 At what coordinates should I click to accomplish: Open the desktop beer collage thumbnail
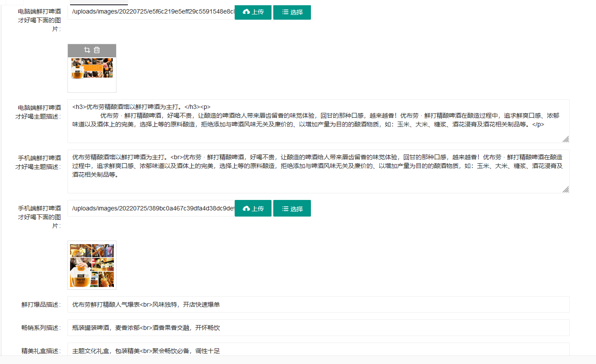(92, 69)
